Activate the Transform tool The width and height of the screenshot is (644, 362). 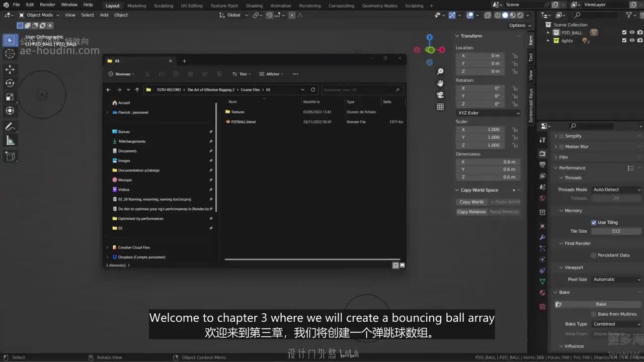[10, 110]
